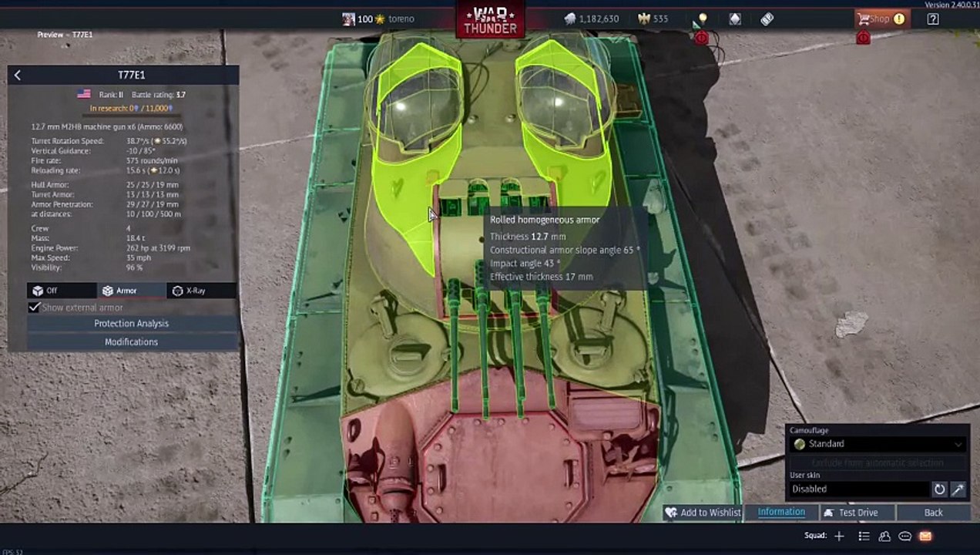Open the clan members icon
980x555 pixels.
pos(884,536)
